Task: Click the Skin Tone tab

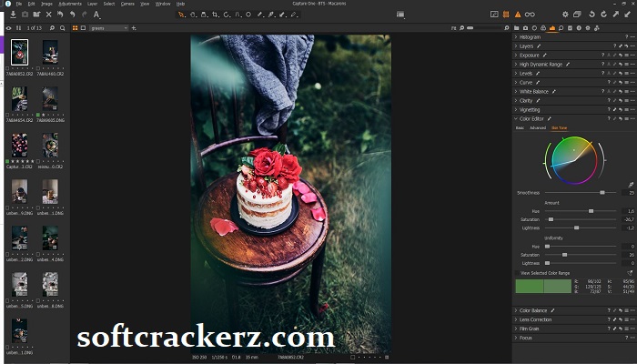Action: click(x=559, y=128)
